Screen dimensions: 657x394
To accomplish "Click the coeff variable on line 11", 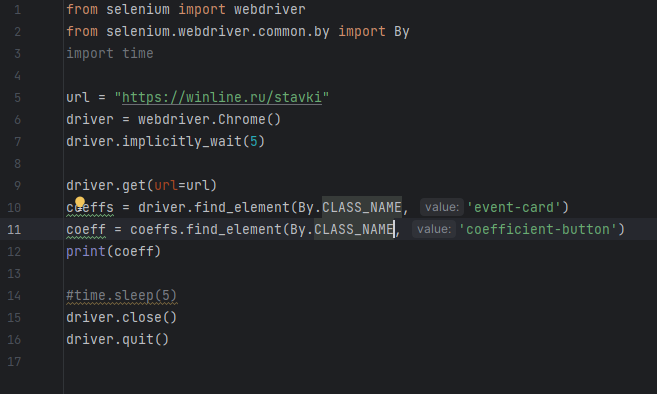I will click(x=86, y=229).
